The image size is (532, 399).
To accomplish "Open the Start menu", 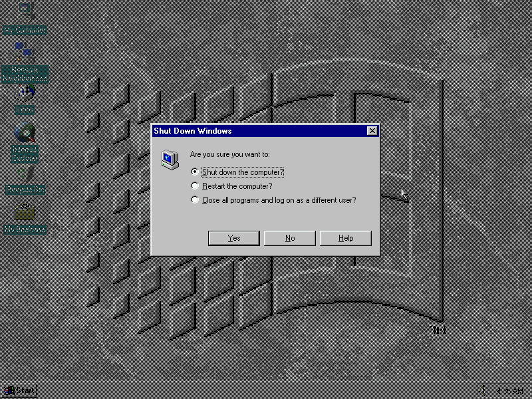I will pos(19,390).
